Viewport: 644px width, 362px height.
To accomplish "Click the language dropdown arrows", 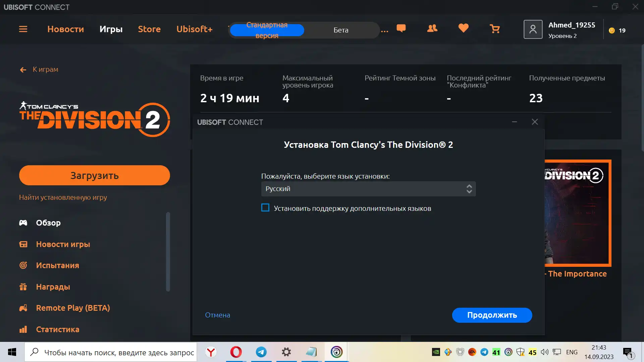I will click(x=469, y=189).
